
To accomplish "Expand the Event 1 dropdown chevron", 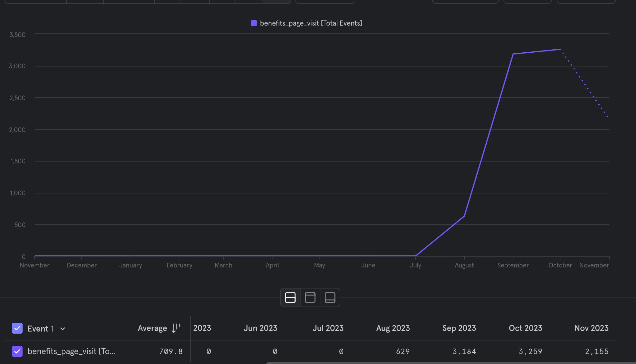I will pos(63,329).
